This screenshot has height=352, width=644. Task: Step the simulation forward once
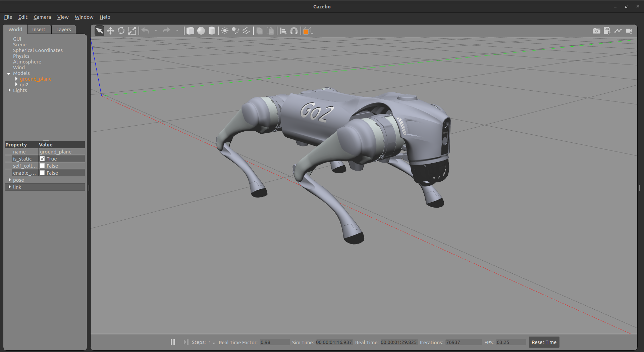pyautogui.click(x=186, y=342)
